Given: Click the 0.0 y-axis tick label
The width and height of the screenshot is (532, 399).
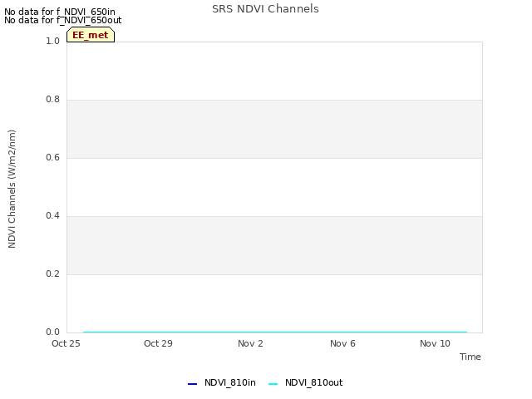Looking at the screenshot, I should tap(52, 332).
